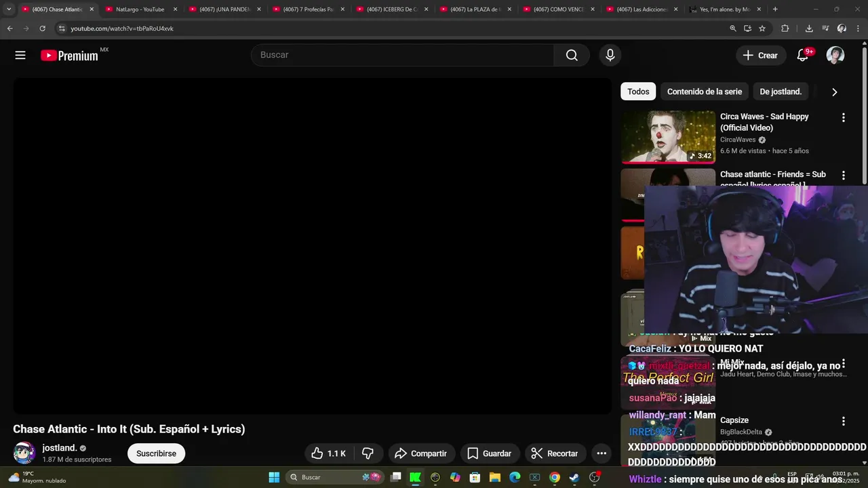The image size is (868, 488).
Task: Switch to the 7 Profecías browser tab
Action: [309, 9]
